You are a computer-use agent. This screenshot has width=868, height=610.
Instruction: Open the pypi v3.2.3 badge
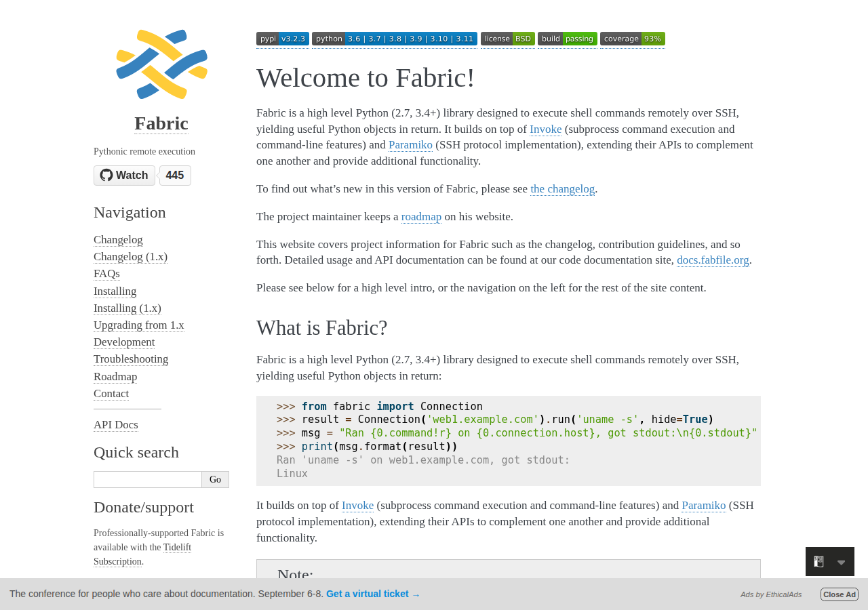(x=283, y=39)
